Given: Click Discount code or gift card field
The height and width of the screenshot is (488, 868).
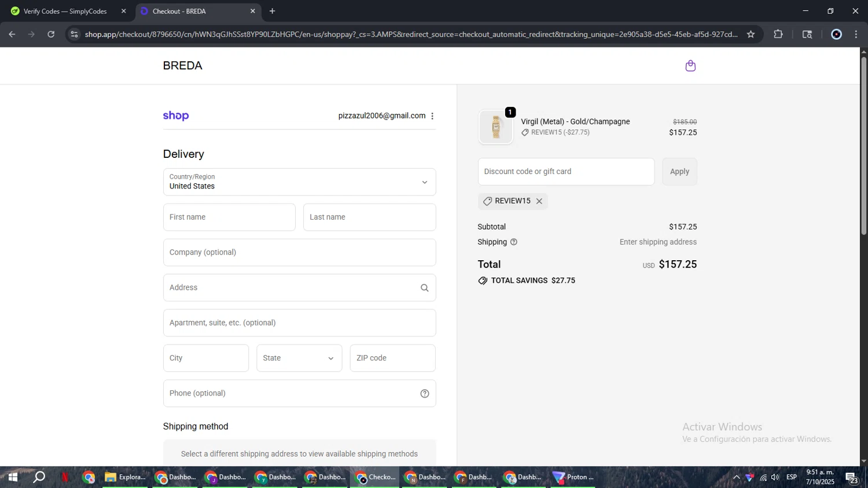Looking at the screenshot, I should 566,172.
